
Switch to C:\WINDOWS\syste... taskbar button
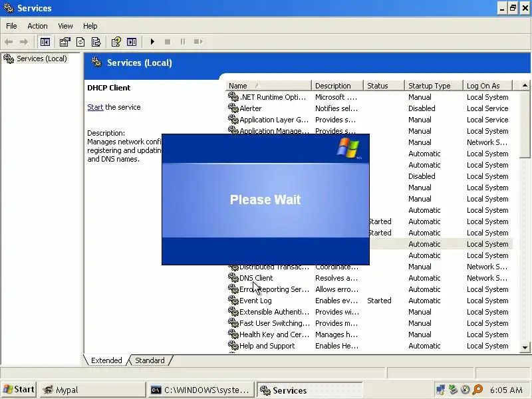pyautogui.click(x=201, y=390)
